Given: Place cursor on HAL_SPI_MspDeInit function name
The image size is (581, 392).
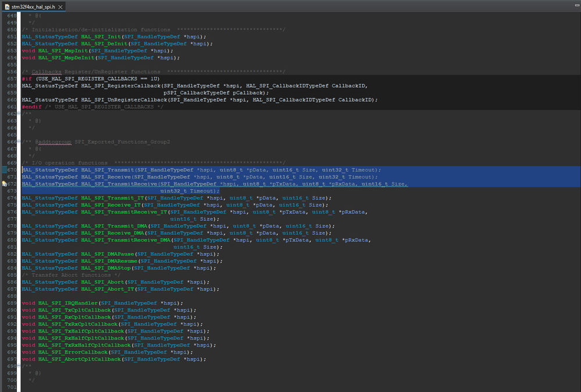Looking at the screenshot, I should click(65, 58).
